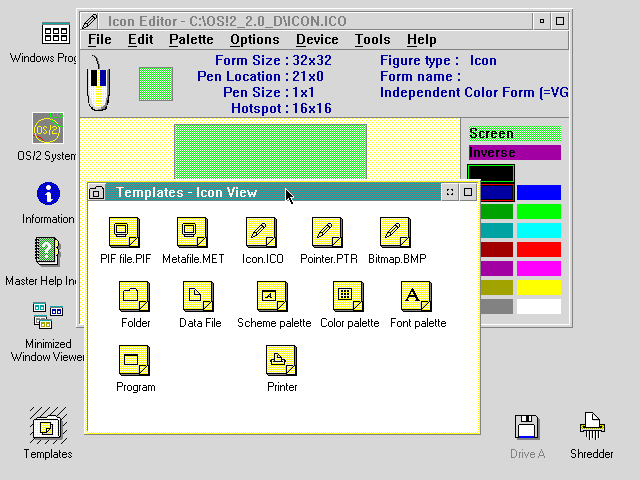The height and width of the screenshot is (480, 640).
Task: Pick the bright red color swatch
Action: coord(539,250)
